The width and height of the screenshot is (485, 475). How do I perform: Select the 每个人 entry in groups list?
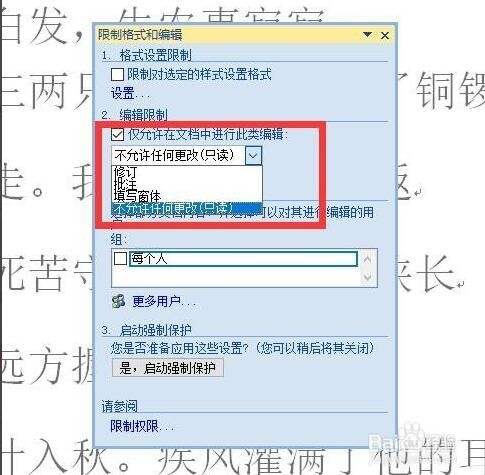pos(243,259)
